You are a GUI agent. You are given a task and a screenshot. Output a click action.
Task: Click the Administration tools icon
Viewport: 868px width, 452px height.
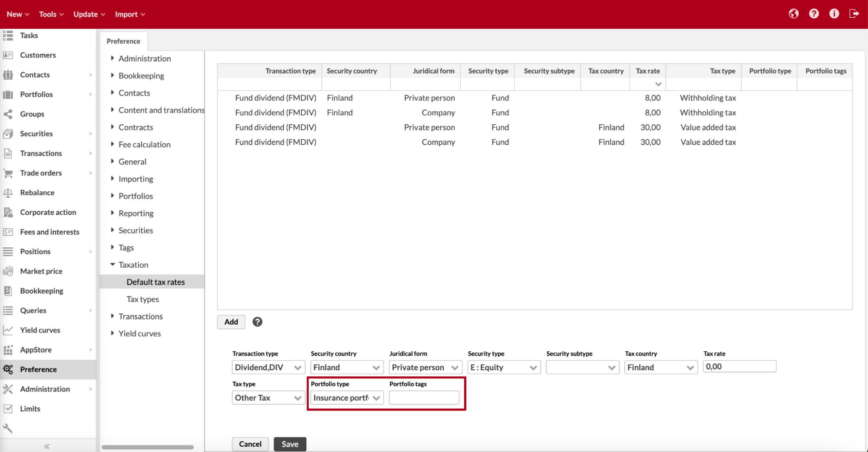pyautogui.click(x=8, y=389)
